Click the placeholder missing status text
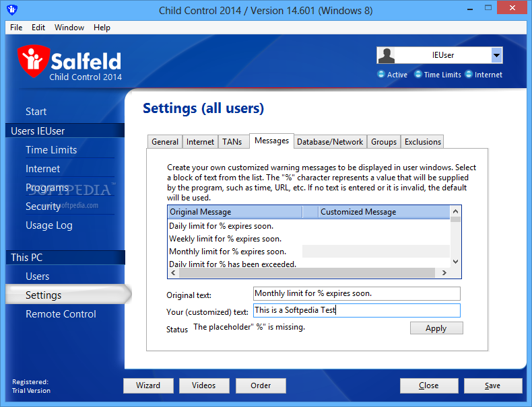The height and width of the screenshot is (407, 532). click(249, 327)
